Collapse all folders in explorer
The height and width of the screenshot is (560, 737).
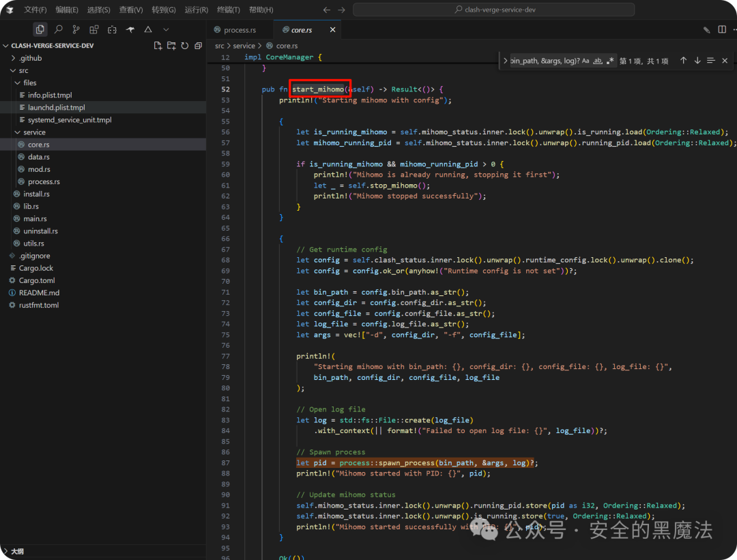[198, 46]
